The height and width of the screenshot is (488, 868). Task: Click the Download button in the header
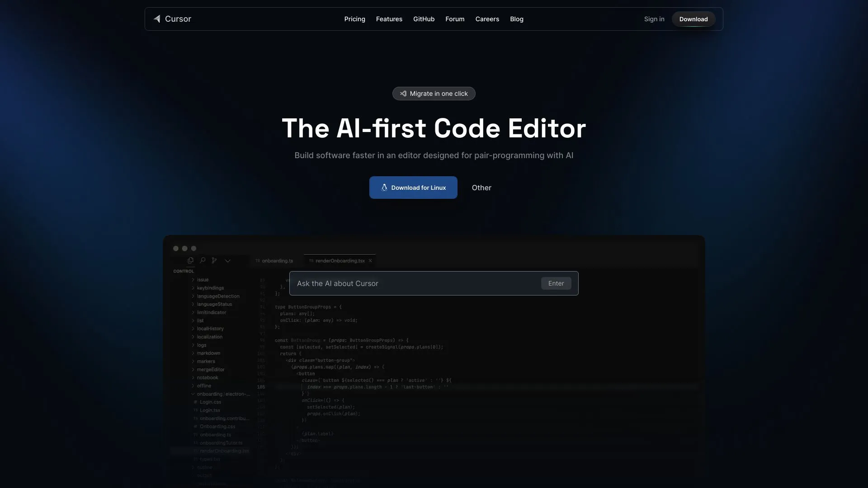(693, 19)
